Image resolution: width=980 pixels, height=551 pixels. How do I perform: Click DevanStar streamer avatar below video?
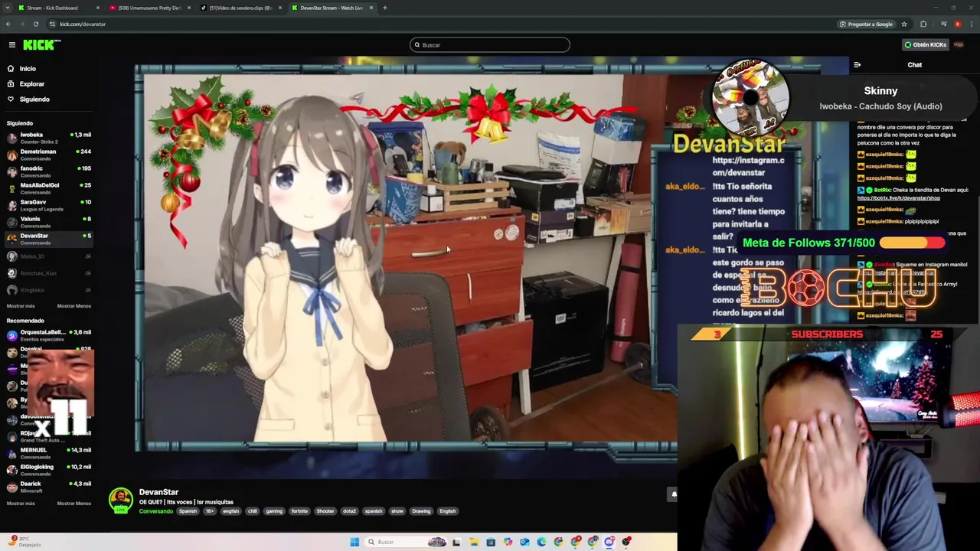click(120, 500)
